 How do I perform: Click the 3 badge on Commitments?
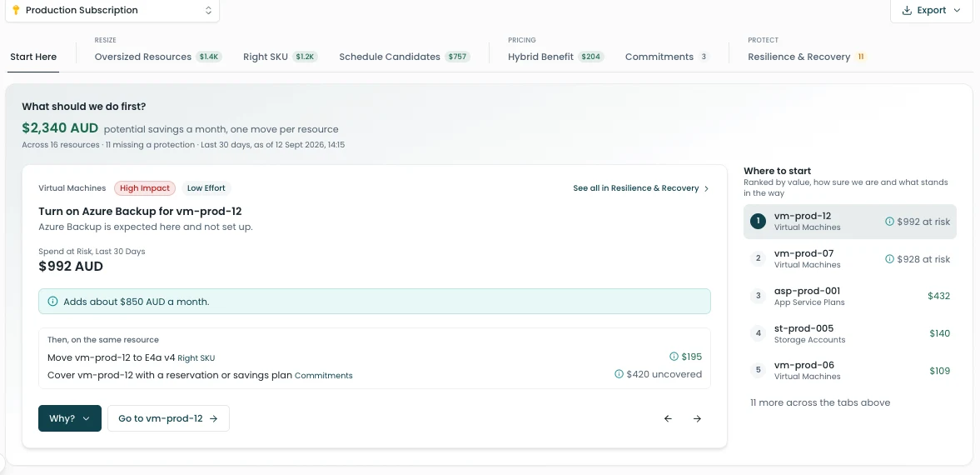pyautogui.click(x=704, y=57)
